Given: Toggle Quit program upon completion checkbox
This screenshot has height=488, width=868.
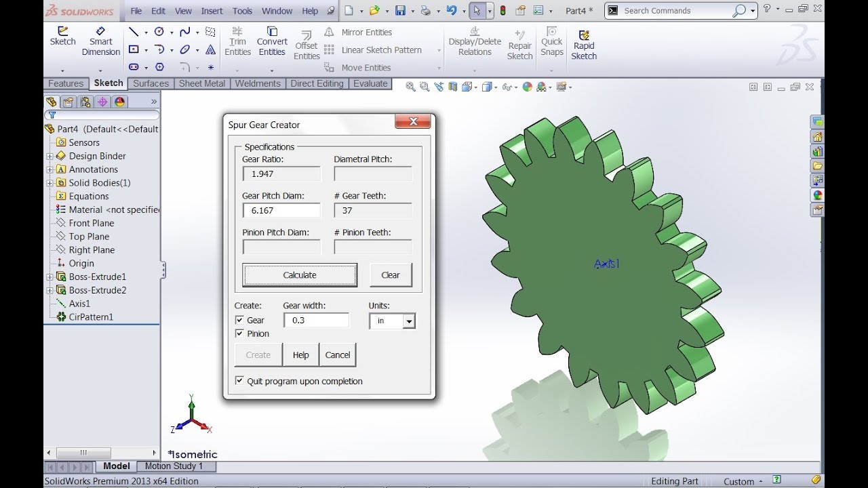Looking at the screenshot, I should click(x=239, y=381).
